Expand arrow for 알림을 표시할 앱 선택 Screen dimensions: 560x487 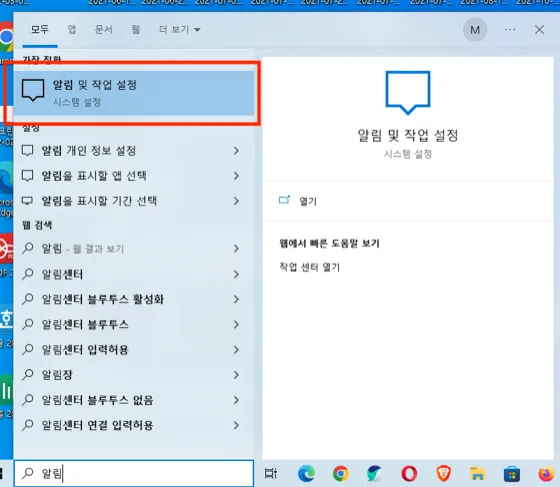point(236,176)
